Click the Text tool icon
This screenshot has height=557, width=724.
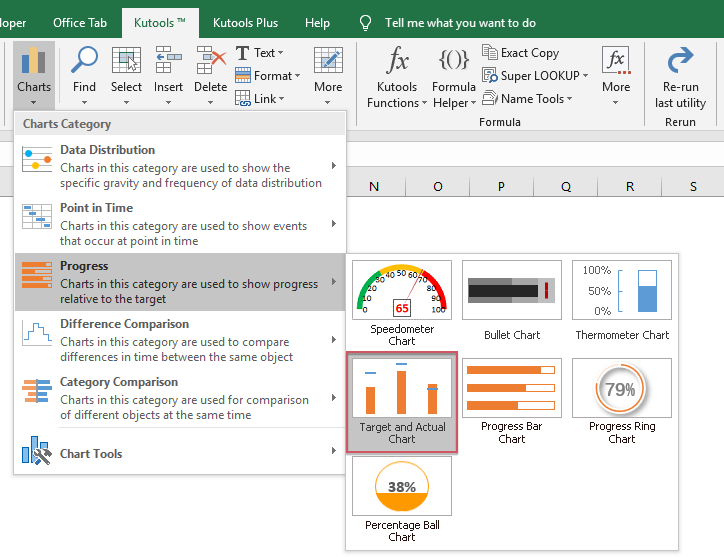242,53
